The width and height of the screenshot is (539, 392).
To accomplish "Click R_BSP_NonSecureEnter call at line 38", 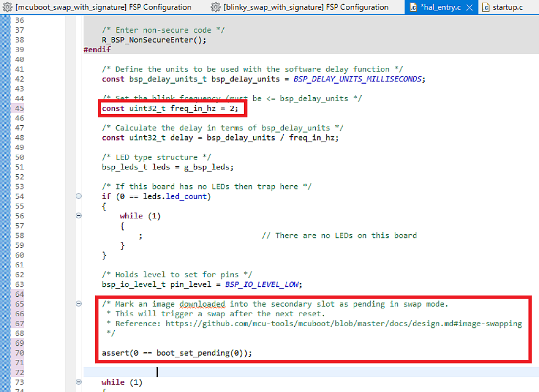I will (x=147, y=39).
